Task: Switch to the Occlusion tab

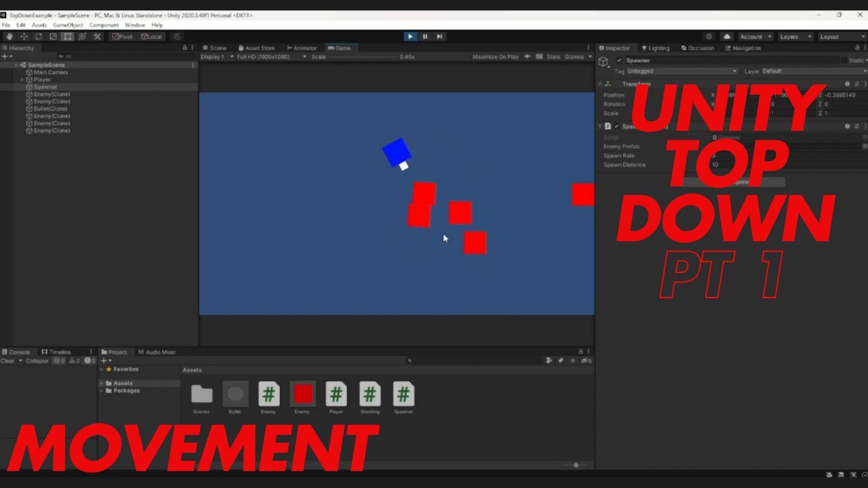Action: click(x=697, y=48)
